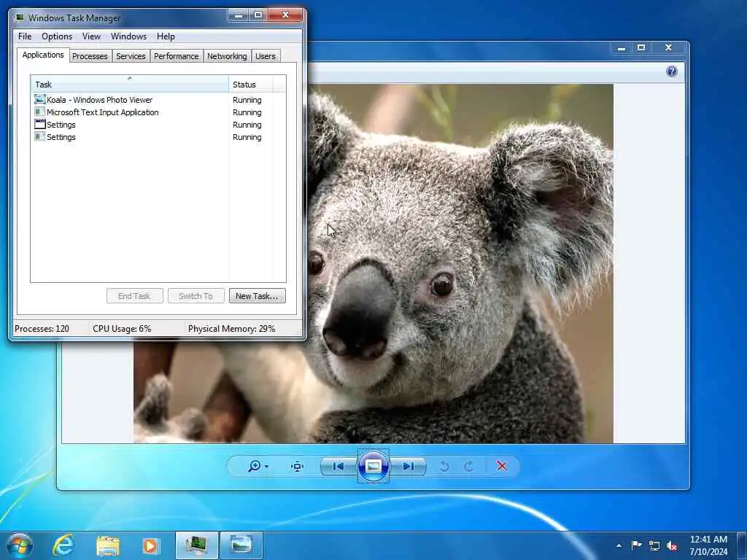Click Running status of Koala task
Image resolution: width=747 pixels, height=560 pixels.
pos(247,100)
